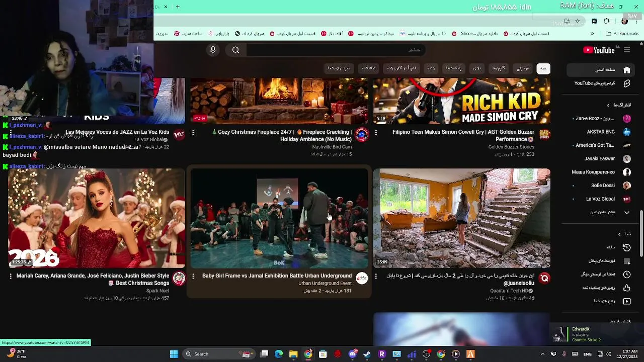
Task: Open more options for house renovation video
Action: (376, 276)
